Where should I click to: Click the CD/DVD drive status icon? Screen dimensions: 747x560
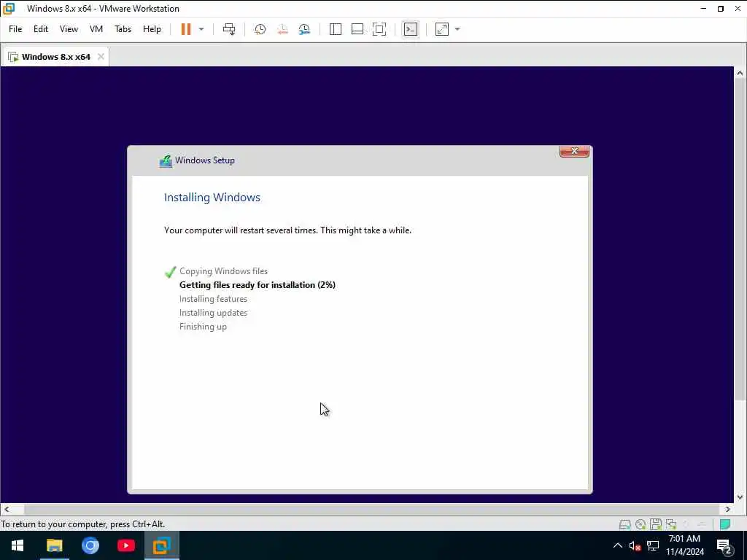point(640,524)
